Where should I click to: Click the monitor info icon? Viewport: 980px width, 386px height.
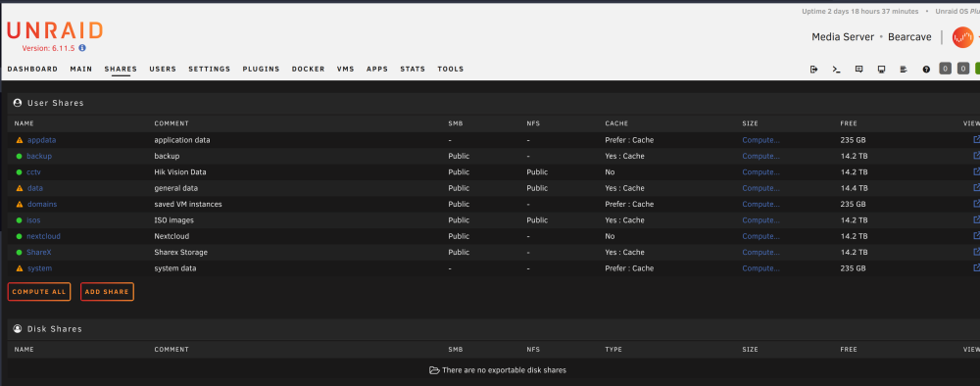pyautogui.click(x=881, y=70)
